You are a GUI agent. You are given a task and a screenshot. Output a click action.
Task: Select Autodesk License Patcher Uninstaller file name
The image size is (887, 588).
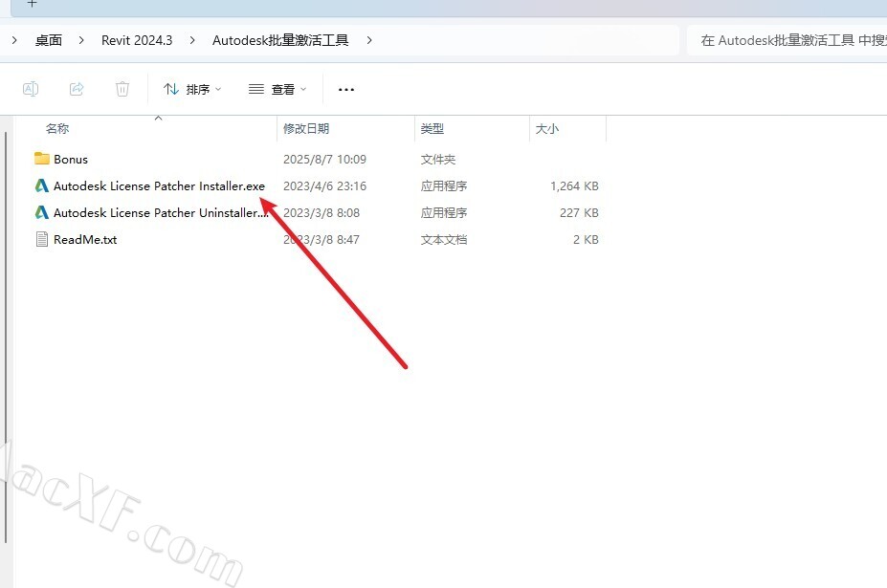161,212
